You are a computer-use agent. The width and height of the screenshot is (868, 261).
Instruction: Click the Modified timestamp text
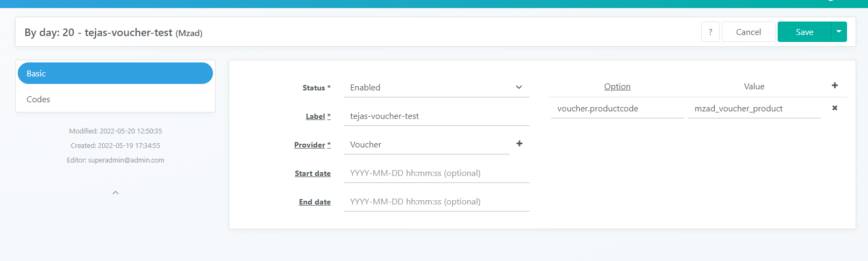116,131
